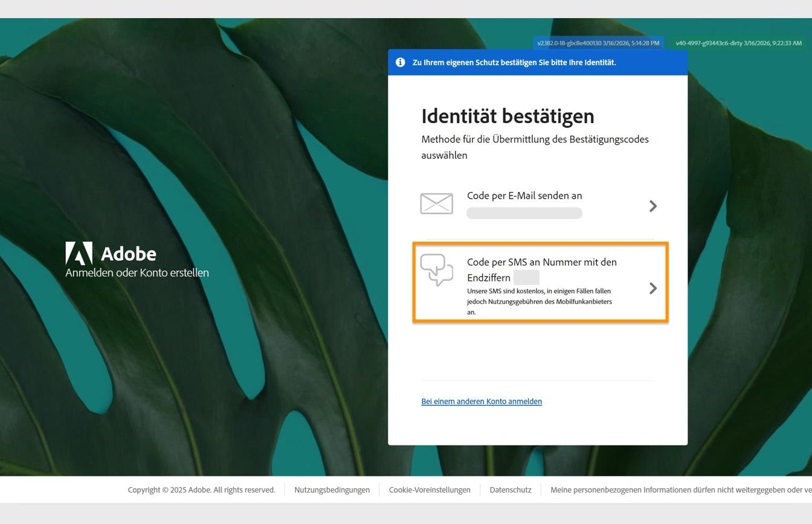
Task: Open the Datenschutz page
Action: [510, 490]
